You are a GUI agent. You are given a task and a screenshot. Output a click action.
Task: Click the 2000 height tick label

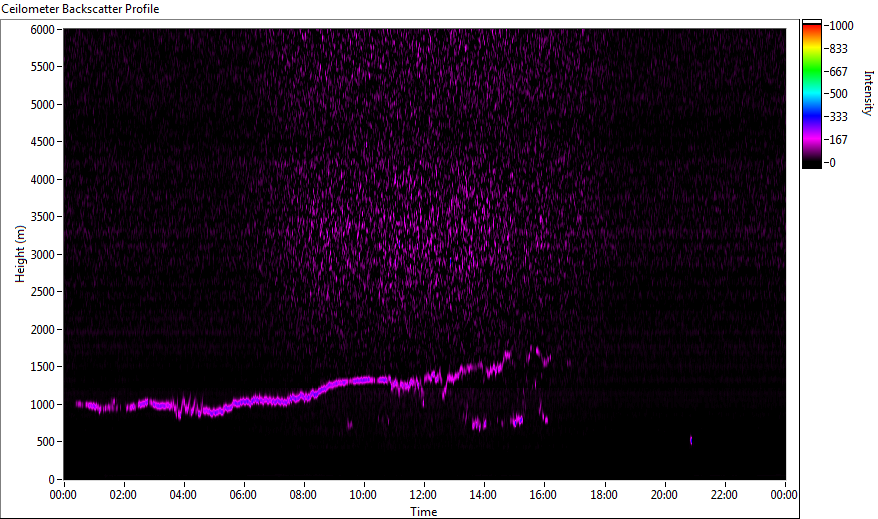43,330
